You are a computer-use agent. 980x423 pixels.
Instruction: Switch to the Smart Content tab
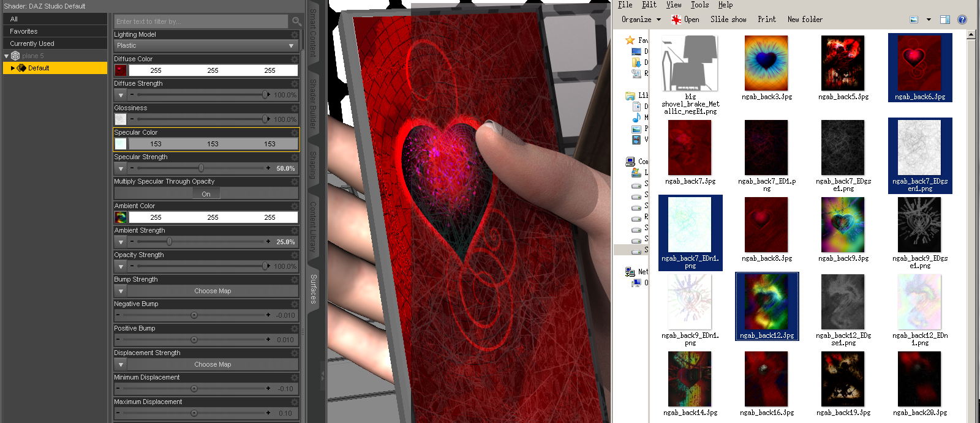pos(313,32)
